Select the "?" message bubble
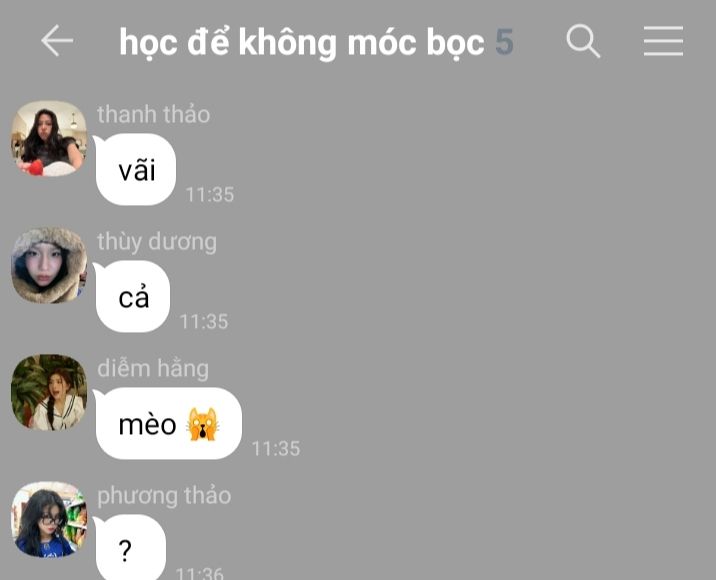Screen dimensions: 716x580 point(131,547)
